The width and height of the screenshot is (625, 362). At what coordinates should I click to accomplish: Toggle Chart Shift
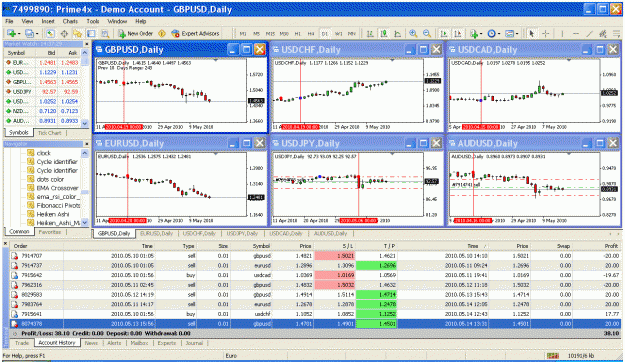(x=458, y=34)
